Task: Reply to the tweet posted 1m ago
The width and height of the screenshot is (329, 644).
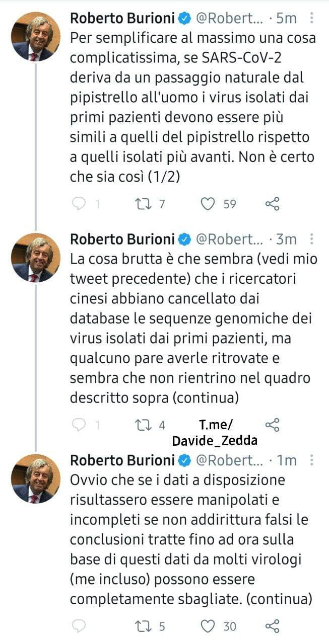Action: (79, 626)
